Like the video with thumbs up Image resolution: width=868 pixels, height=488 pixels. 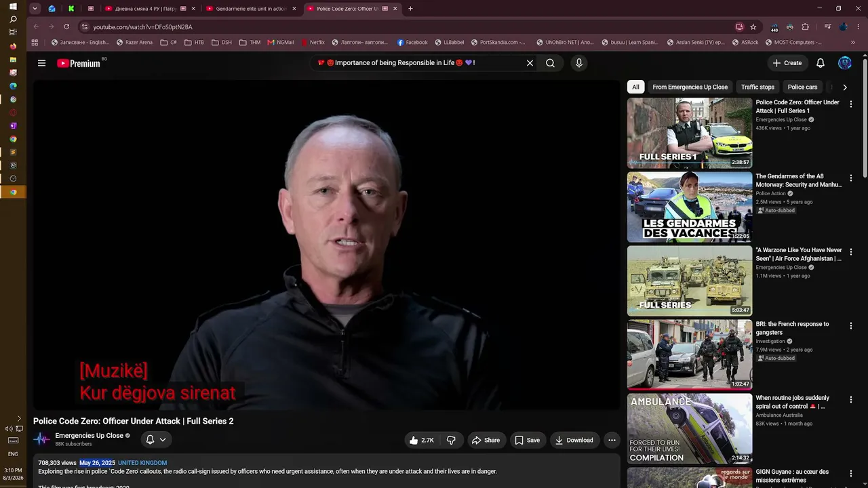[421, 440]
